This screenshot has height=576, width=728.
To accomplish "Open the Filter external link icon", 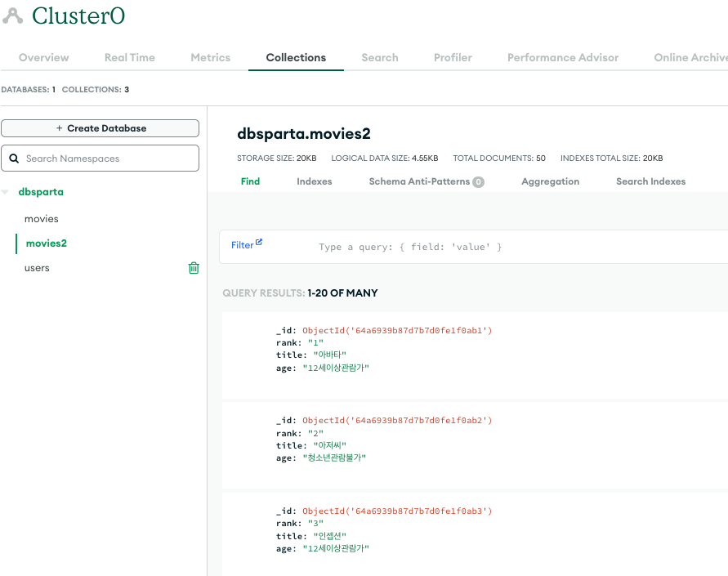I will point(259,242).
